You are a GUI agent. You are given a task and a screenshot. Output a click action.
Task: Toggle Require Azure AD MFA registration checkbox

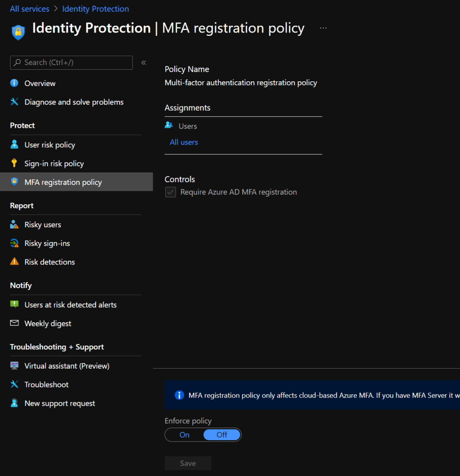[171, 192]
